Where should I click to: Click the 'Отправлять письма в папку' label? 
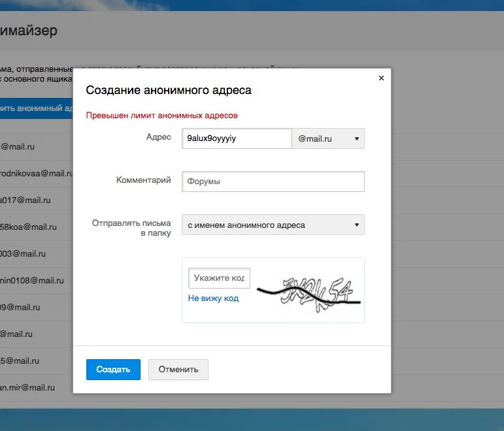[131, 228]
